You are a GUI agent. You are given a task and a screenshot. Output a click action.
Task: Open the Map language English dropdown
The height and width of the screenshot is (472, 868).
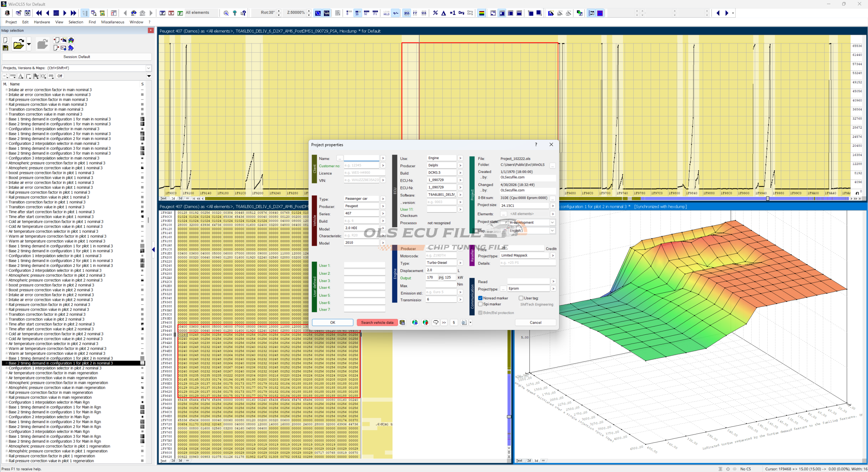[552, 231]
